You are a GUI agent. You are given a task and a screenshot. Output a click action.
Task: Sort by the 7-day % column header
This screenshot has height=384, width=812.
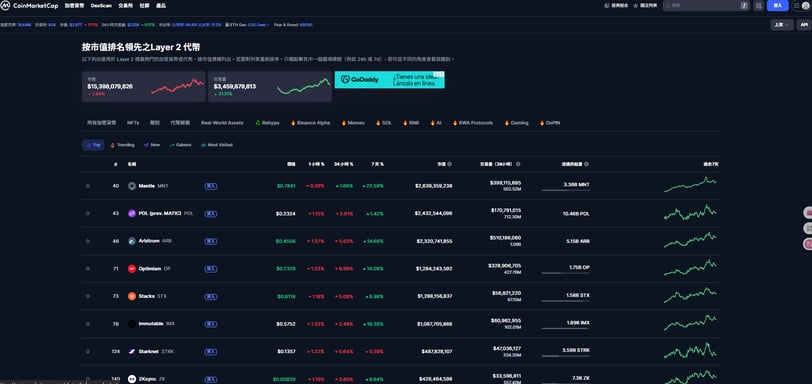[x=377, y=164]
